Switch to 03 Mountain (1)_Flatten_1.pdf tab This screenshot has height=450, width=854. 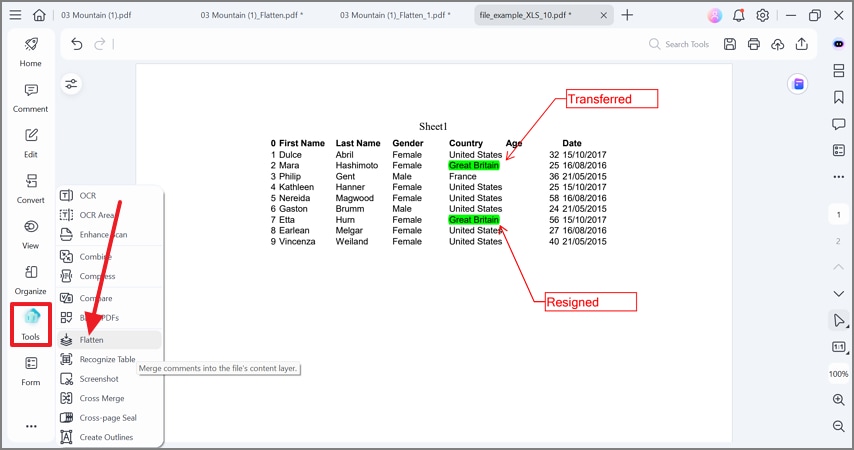pyautogui.click(x=395, y=15)
